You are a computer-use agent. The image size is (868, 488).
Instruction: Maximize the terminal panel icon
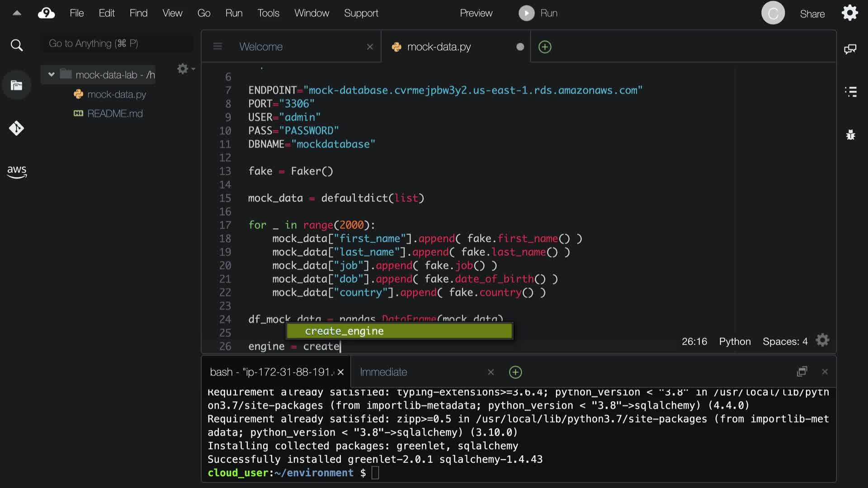[802, 371]
